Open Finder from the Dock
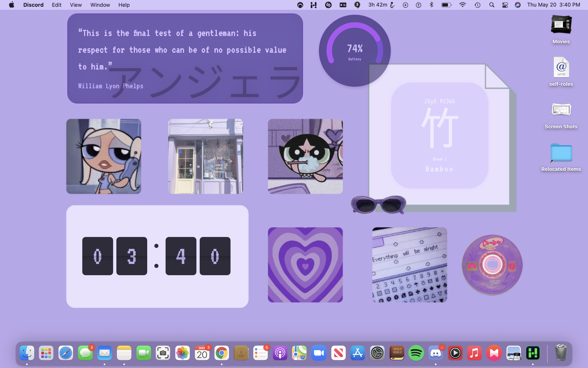Viewport: 588px width, 368px height. click(x=27, y=353)
